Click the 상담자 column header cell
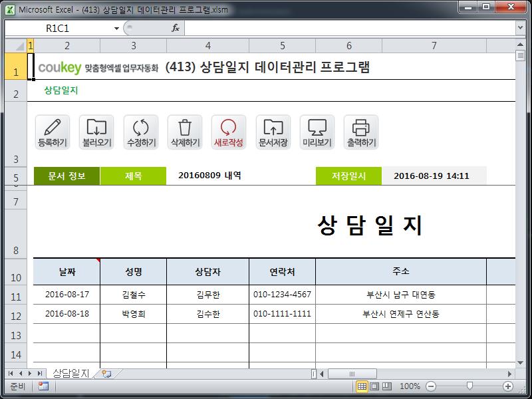The width and height of the screenshot is (532, 399). coord(208,272)
